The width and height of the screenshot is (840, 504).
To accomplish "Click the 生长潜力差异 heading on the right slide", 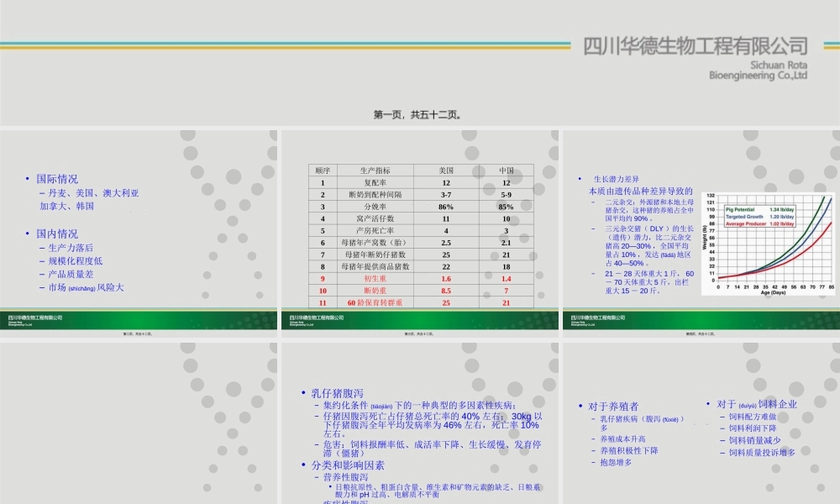I will [616, 178].
